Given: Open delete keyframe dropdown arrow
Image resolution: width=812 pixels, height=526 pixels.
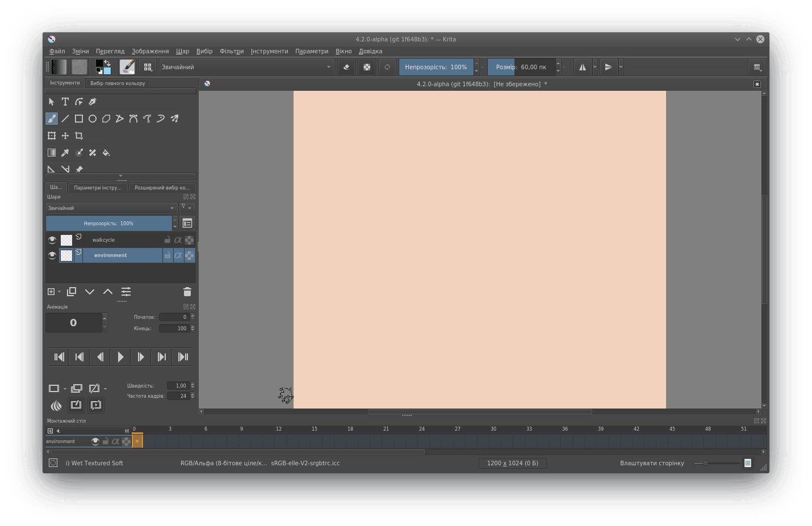Looking at the screenshot, I should [x=105, y=389].
